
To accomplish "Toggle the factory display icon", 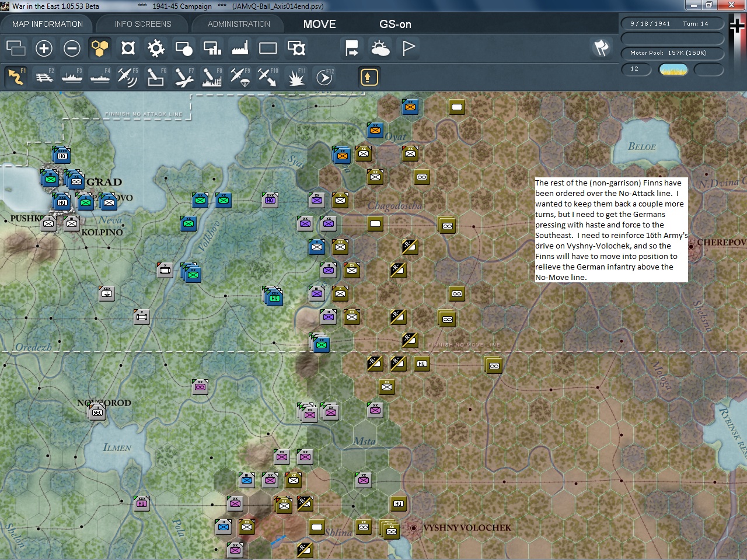I will click(x=240, y=48).
